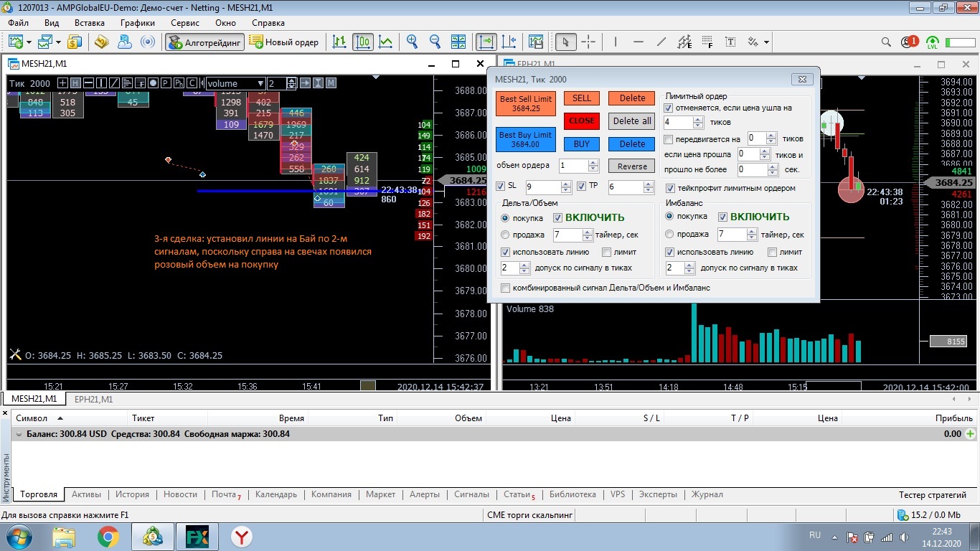The height and width of the screenshot is (551, 980).
Task: Adjust Имбаланс timer spinner
Action: 752,235
